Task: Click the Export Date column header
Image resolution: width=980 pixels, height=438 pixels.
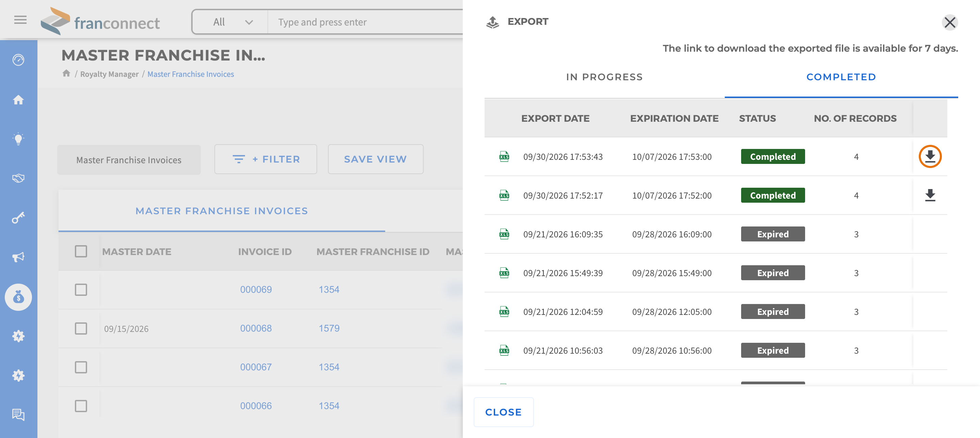Action: pos(555,118)
